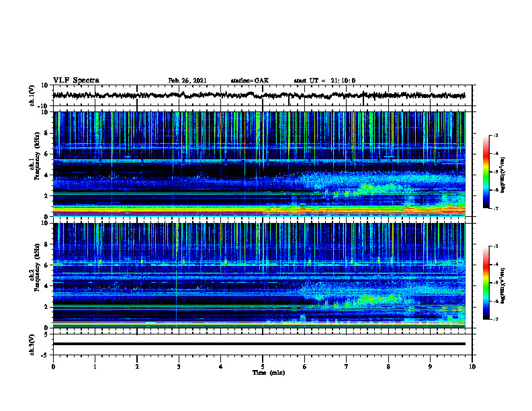532x411 pixels.
Task: Click time-axis tick label "3"
Action: tap(179, 367)
